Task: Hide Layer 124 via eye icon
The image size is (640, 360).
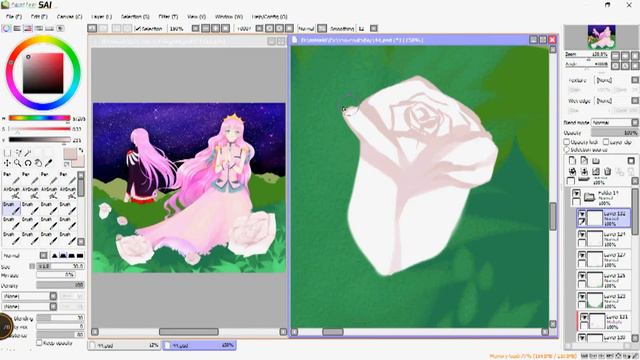Action: [582, 234]
